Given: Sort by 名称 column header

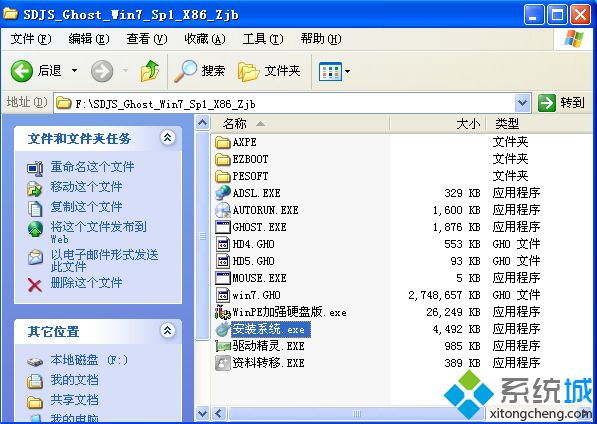Looking at the screenshot, I should coord(301,124).
